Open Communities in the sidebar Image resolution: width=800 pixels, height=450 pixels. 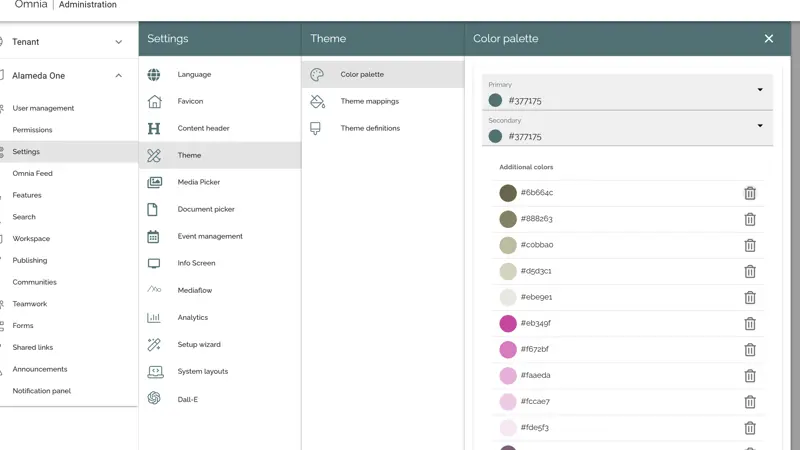tap(35, 282)
